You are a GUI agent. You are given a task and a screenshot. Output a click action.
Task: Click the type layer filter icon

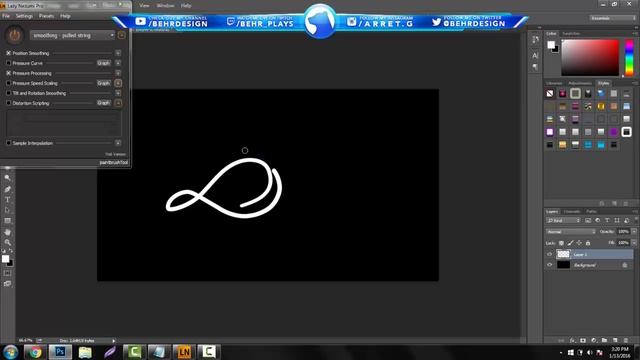(x=607, y=220)
